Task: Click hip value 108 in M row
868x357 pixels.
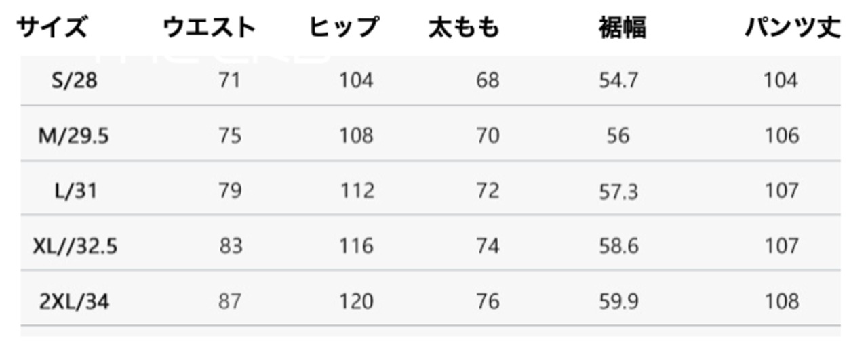Action: pos(356,136)
